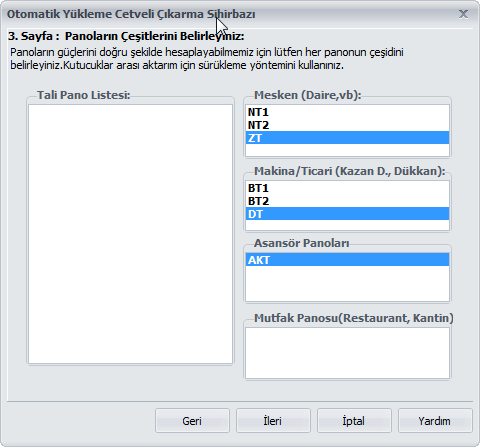Click the blank row below ZT in Mesken

pyautogui.click(x=347, y=150)
